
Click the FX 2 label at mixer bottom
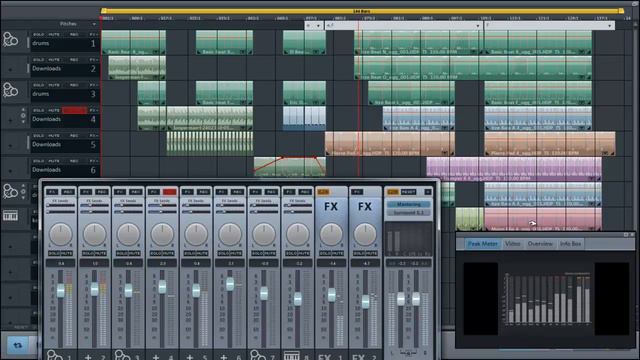[364, 357]
